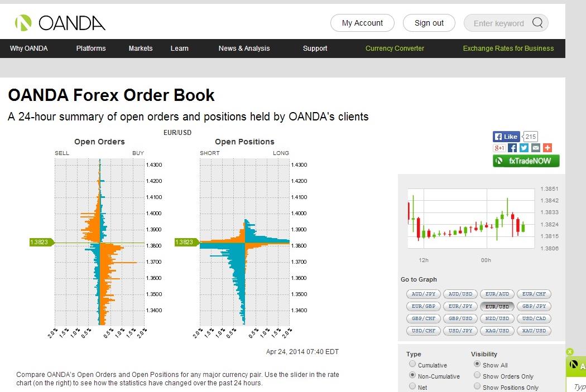Click the search magnifier icon

click(x=537, y=23)
